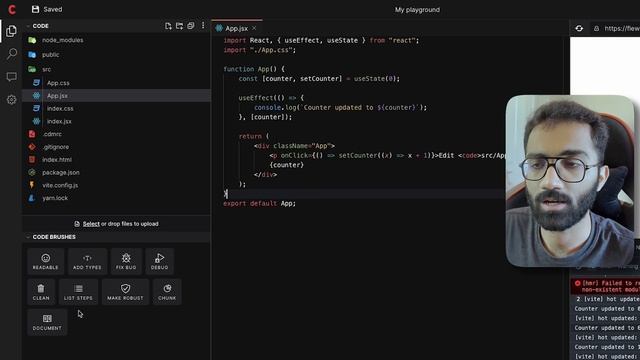Click the My playground title
Screen dimensions: 640x360
417,9
